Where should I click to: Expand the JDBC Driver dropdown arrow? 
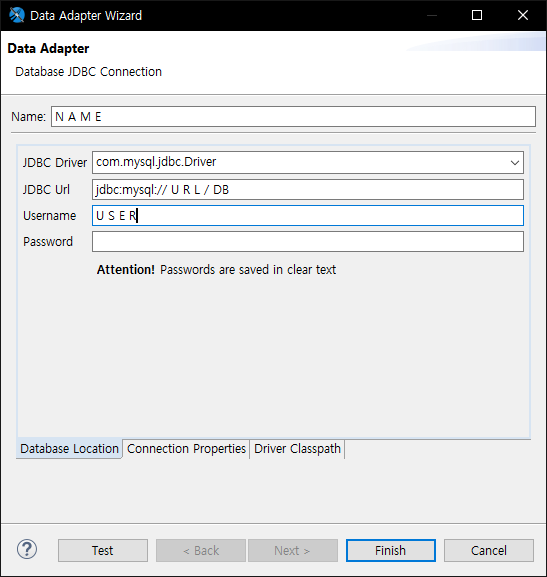click(x=515, y=162)
